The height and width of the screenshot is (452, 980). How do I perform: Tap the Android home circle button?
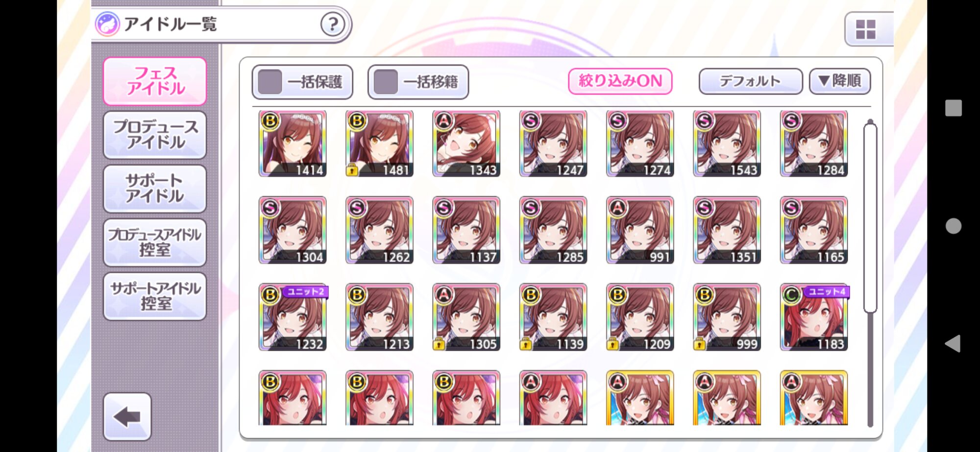(x=953, y=226)
